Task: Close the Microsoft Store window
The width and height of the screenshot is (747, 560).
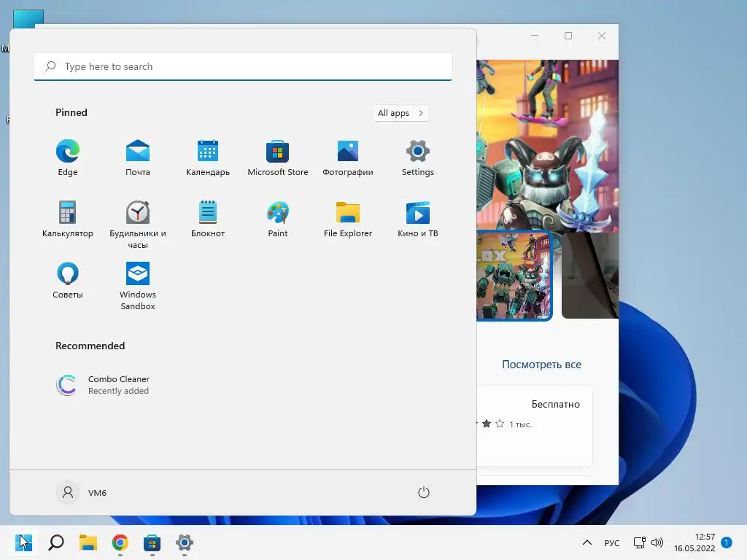Action: pyautogui.click(x=602, y=36)
